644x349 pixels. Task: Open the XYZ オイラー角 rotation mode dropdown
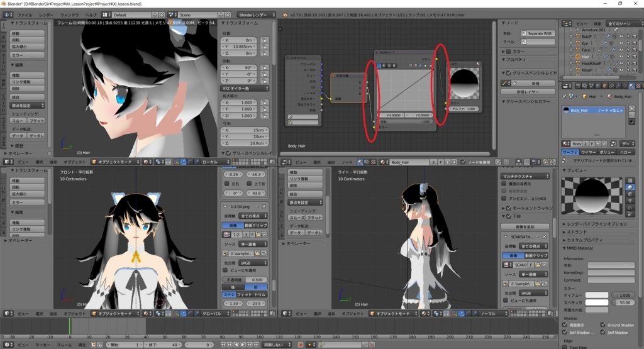click(x=245, y=88)
